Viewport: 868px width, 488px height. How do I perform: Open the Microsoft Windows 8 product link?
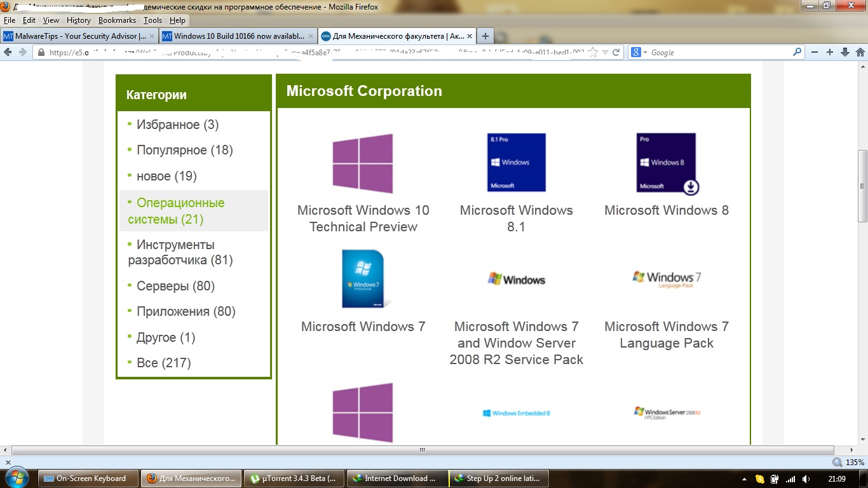[667, 210]
